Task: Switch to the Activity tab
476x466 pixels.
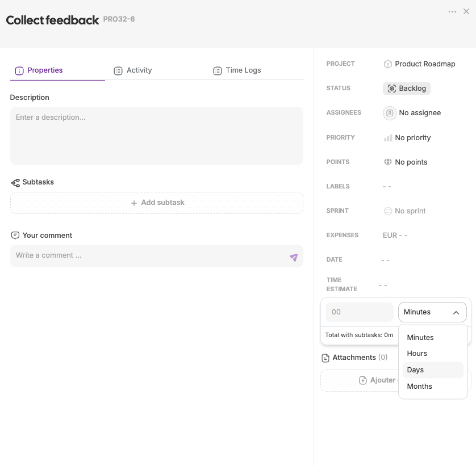Action: tap(133, 70)
